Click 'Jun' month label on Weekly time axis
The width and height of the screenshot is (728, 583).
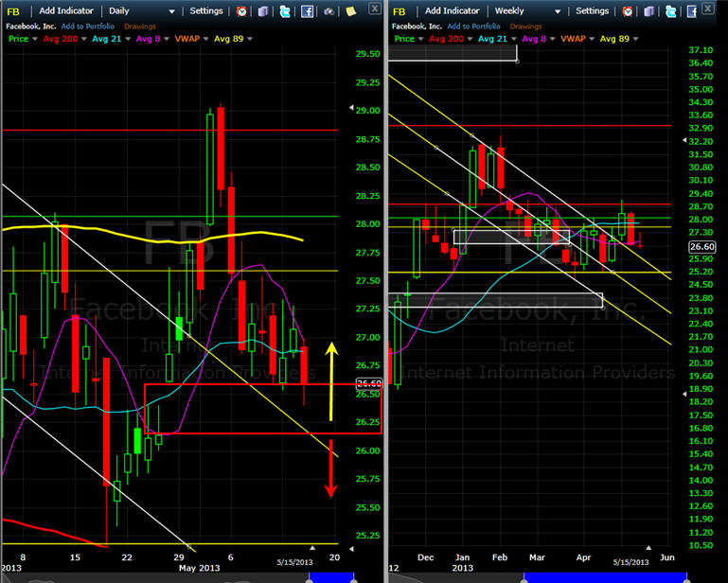[x=667, y=557]
